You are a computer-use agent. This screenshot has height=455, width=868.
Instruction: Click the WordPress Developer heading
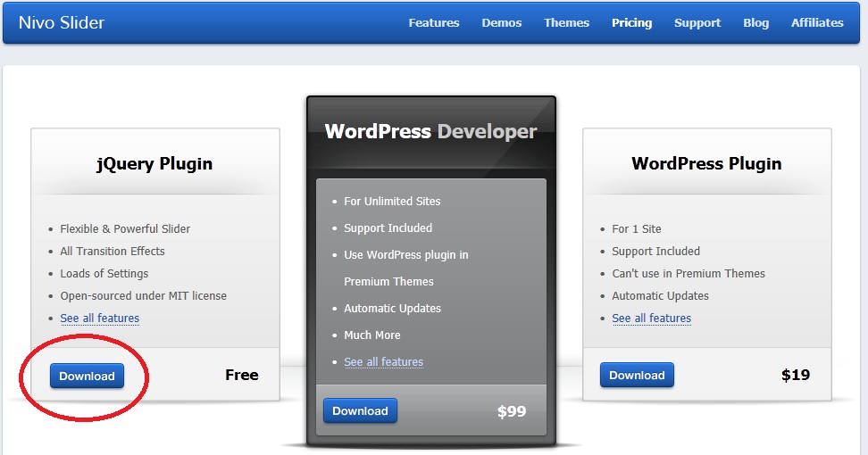click(x=430, y=131)
